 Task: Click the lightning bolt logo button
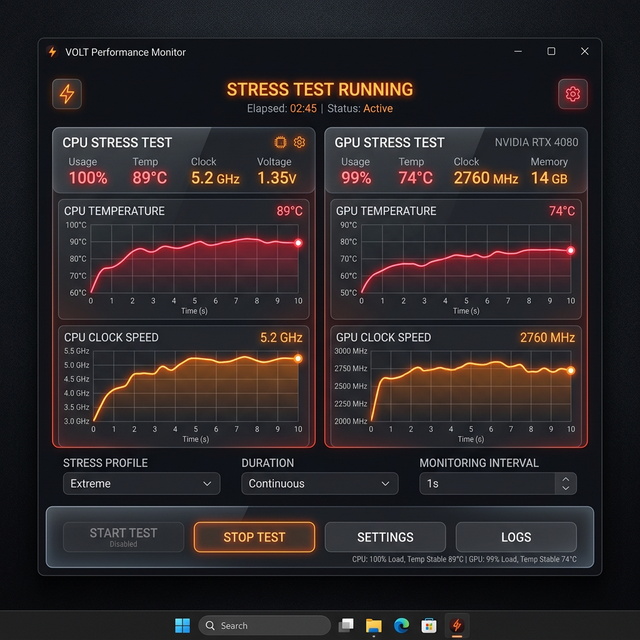coord(67,94)
